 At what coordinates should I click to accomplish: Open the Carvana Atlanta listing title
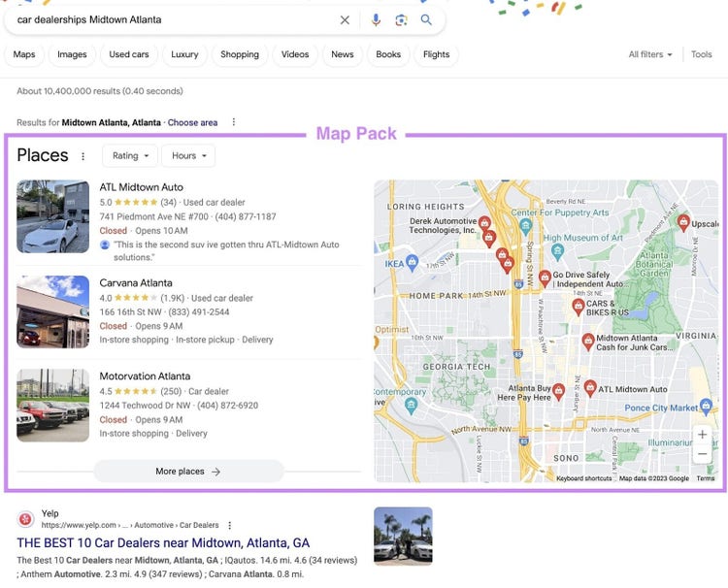136,283
